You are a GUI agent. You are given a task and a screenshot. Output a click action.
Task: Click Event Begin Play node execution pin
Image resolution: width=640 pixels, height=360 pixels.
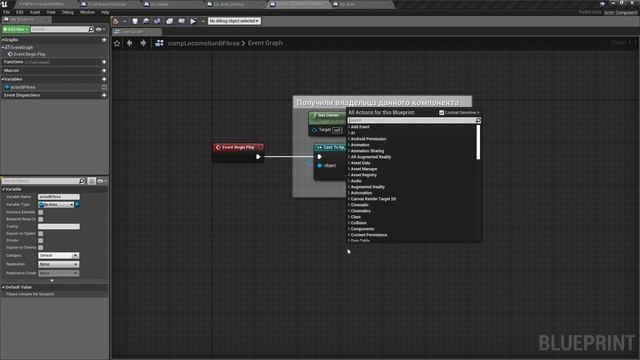click(258, 157)
